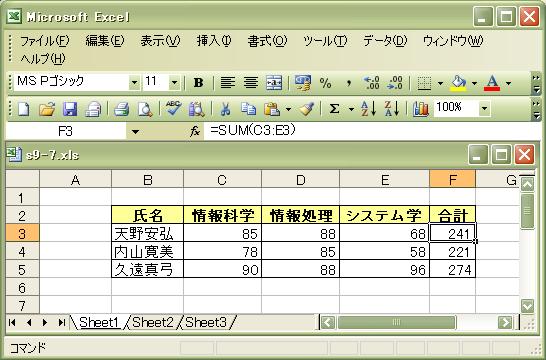
Task: Sort Descending Z-A icon
Action: pos(392,109)
